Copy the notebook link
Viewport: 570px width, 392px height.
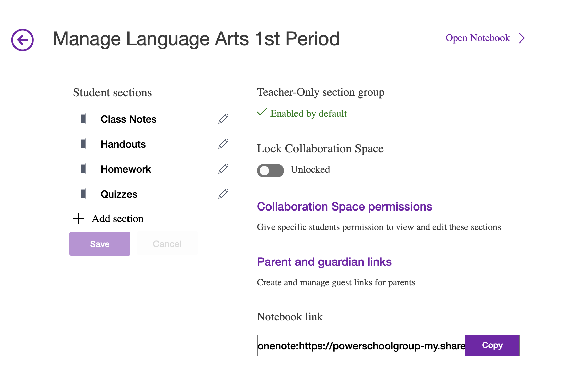coord(492,345)
